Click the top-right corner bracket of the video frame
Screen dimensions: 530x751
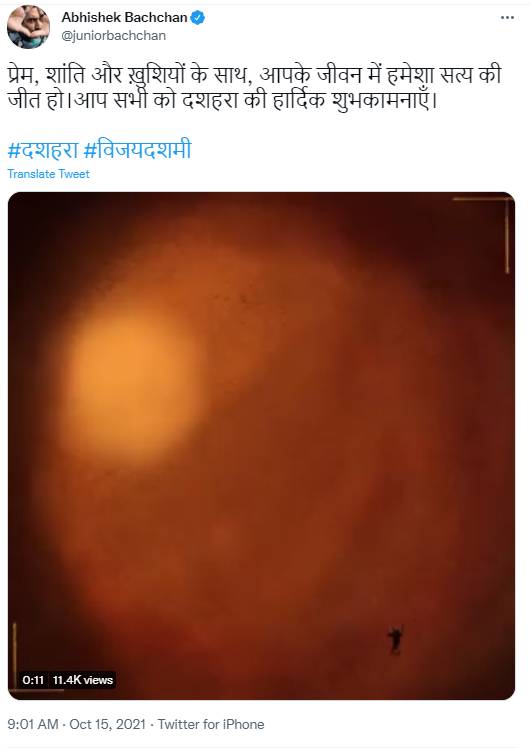click(x=484, y=235)
